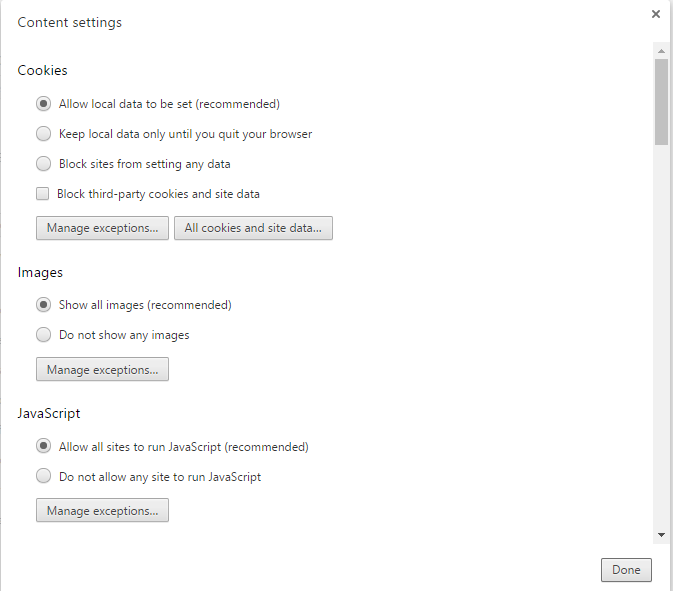Click the Cookies section heading

(43, 71)
